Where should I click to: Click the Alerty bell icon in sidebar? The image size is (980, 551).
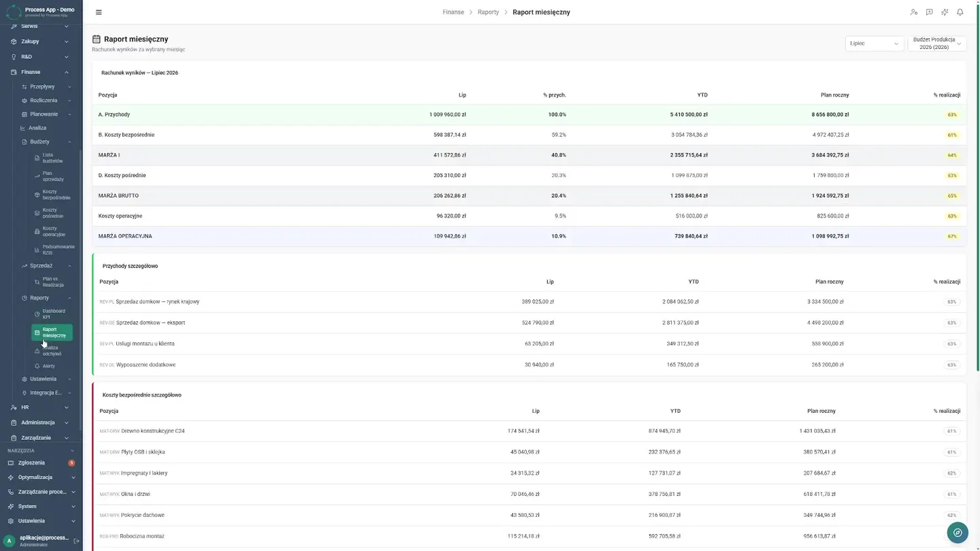click(x=37, y=366)
